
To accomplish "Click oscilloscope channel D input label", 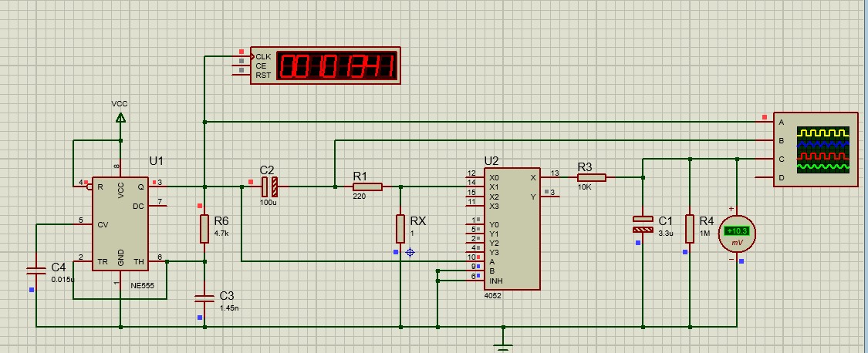I will (782, 177).
